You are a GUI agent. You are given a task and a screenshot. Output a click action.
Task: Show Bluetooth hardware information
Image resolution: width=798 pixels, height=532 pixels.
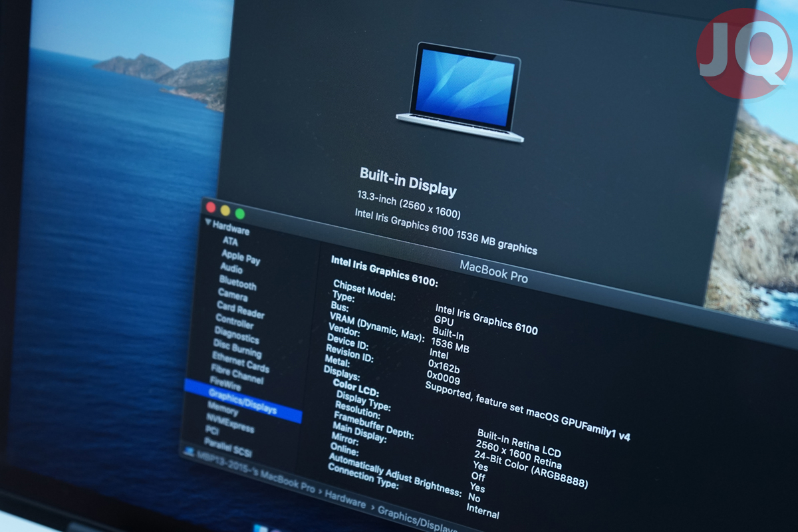click(x=237, y=283)
